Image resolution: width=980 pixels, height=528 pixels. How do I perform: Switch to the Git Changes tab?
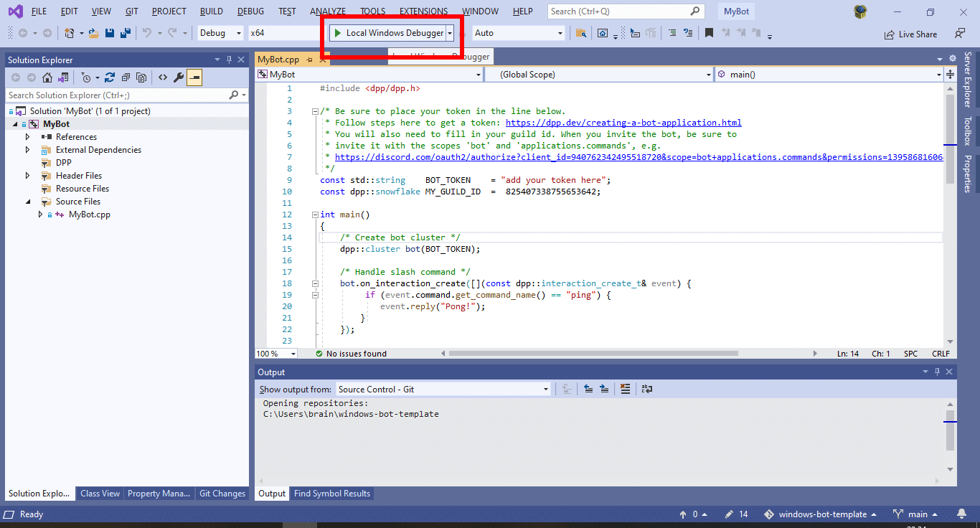click(222, 494)
